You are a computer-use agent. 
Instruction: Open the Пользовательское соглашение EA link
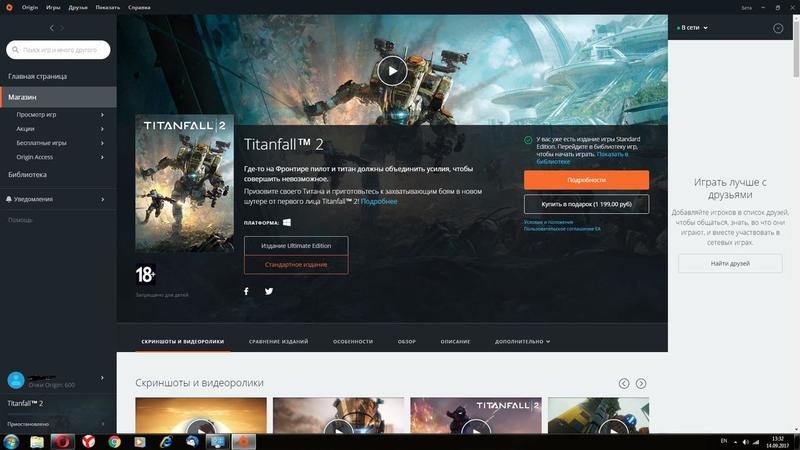[562, 229]
